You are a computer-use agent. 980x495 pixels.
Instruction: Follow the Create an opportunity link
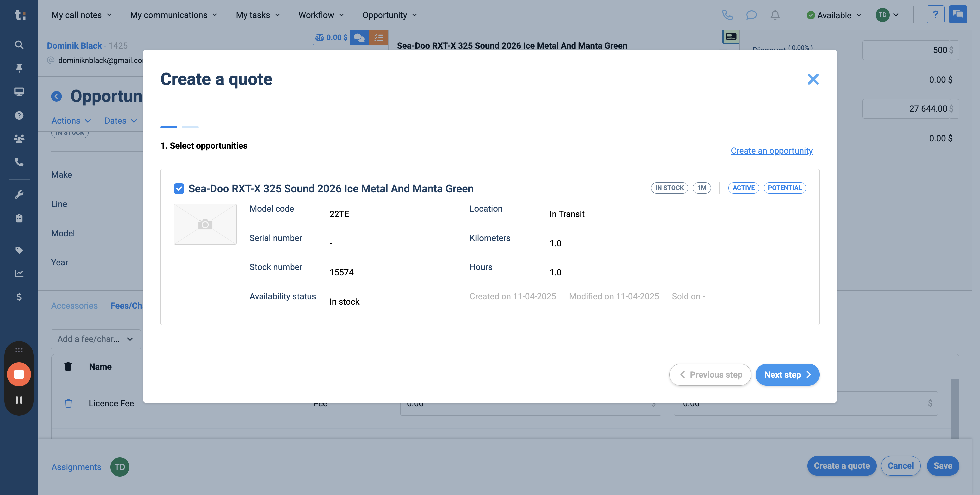[771, 151]
